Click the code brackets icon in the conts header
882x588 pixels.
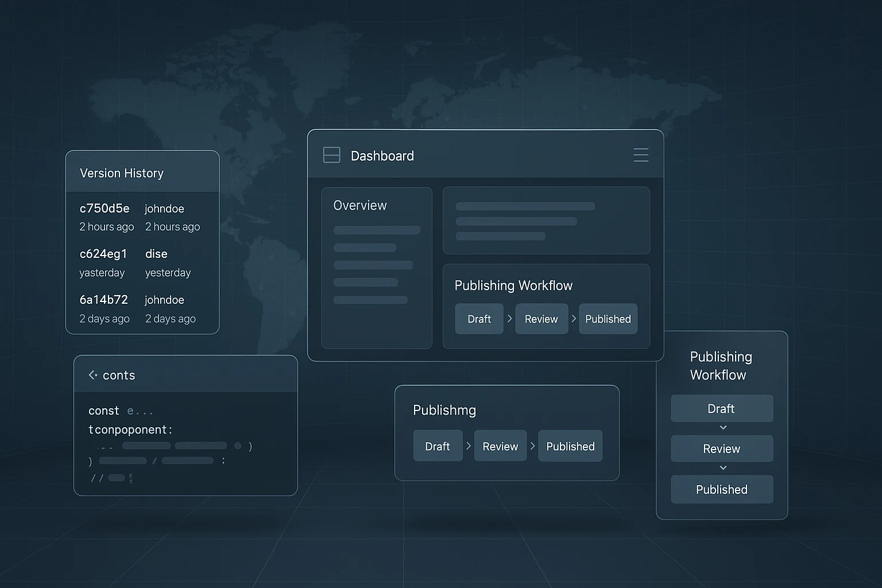click(x=93, y=374)
